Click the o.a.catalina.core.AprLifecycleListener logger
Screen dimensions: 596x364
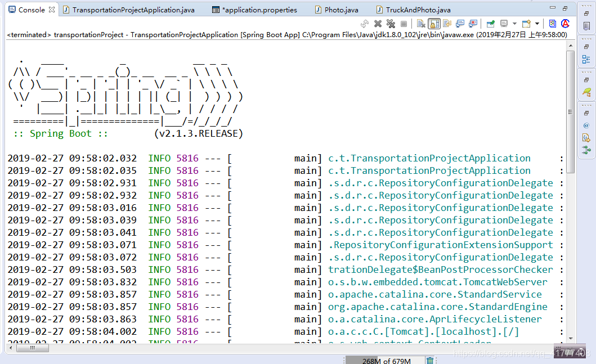pyautogui.click(x=435, y=319)
